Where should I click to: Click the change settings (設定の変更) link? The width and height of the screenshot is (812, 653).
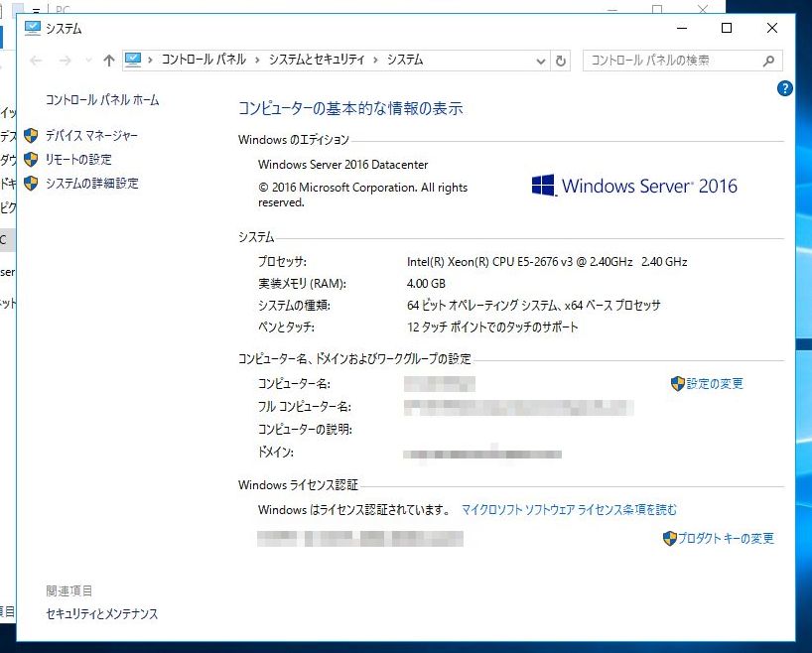click(715, 384)
